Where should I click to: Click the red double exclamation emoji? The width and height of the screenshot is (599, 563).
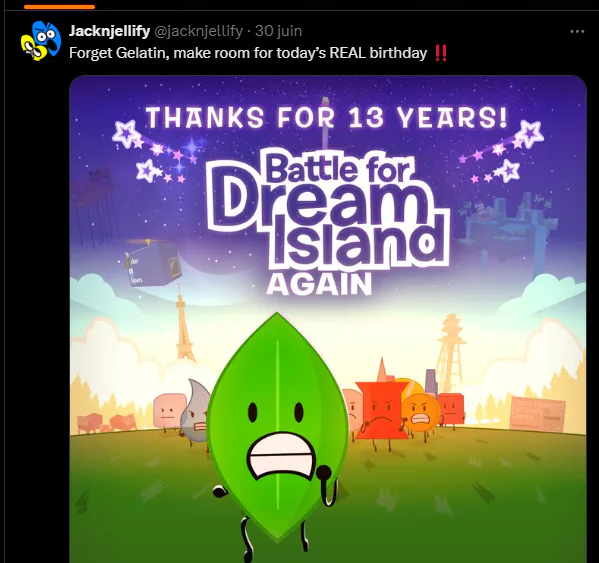pos(441,53)
